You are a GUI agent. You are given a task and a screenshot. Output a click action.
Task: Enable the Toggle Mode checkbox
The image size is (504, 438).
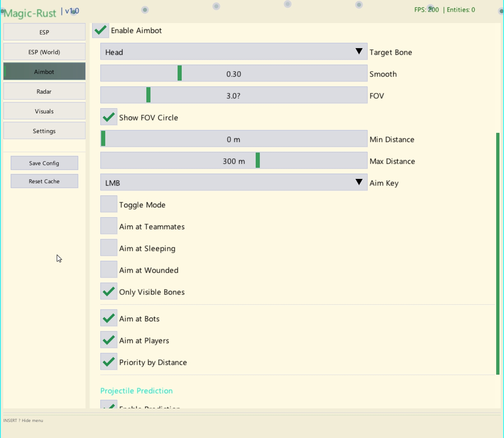(x=109, y=204)
